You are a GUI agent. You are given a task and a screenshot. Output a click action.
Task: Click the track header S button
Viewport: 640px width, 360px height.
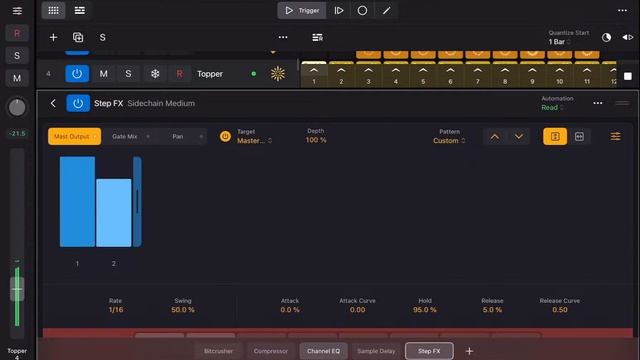click(x=102, y=38)
